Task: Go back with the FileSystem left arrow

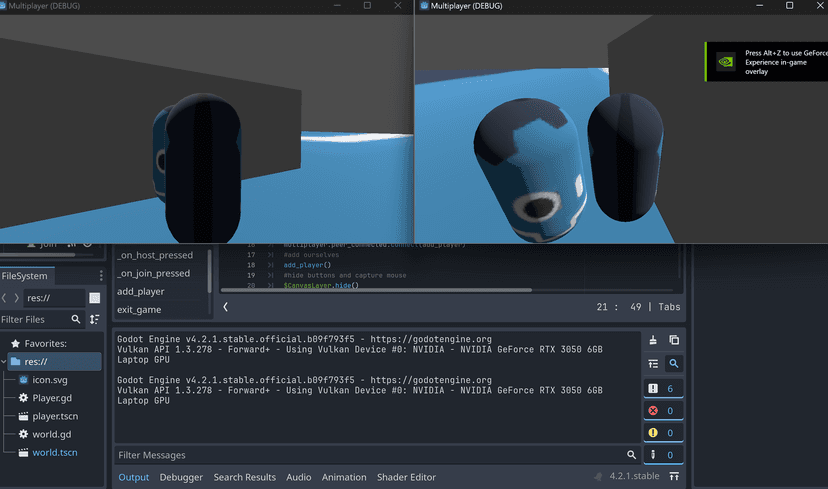Action: (5, 298)
